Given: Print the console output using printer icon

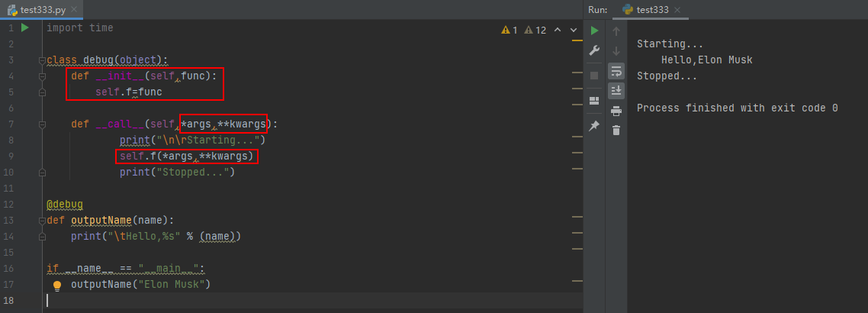Looking at the screenshot, I should point(616,111).
